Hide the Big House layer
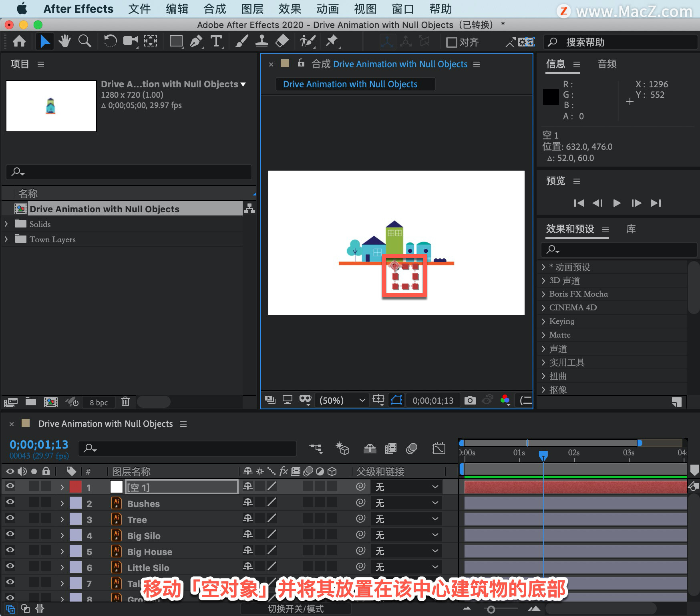The height and width of the screenshot is (616, 700). point(10,550)
